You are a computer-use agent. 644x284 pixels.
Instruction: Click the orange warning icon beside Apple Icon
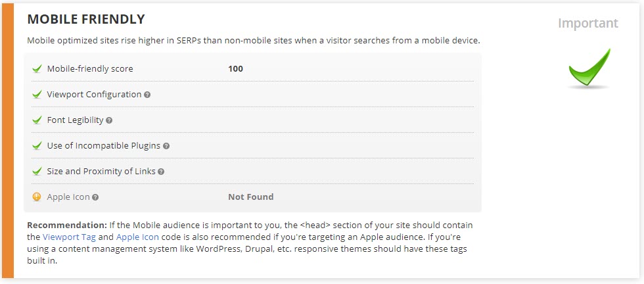click(37, 197)
